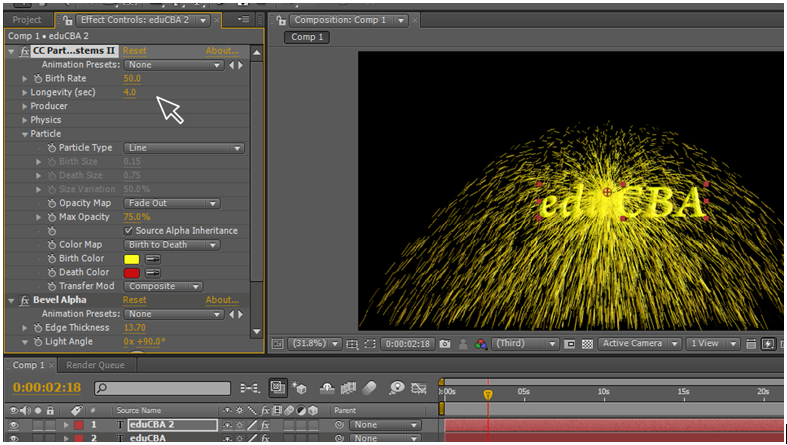Toggle the Bevel Alpha effect fx switch
The height and width of the screenshot is (445, 787).
point(24,301)
